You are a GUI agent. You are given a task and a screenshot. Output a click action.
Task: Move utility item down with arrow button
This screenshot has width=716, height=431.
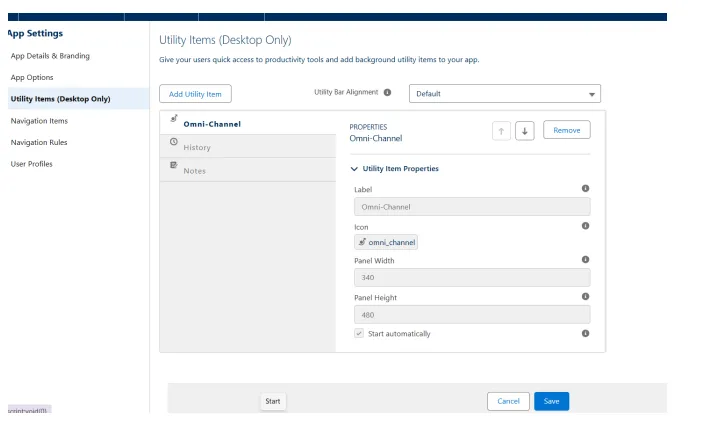(525, 131)
